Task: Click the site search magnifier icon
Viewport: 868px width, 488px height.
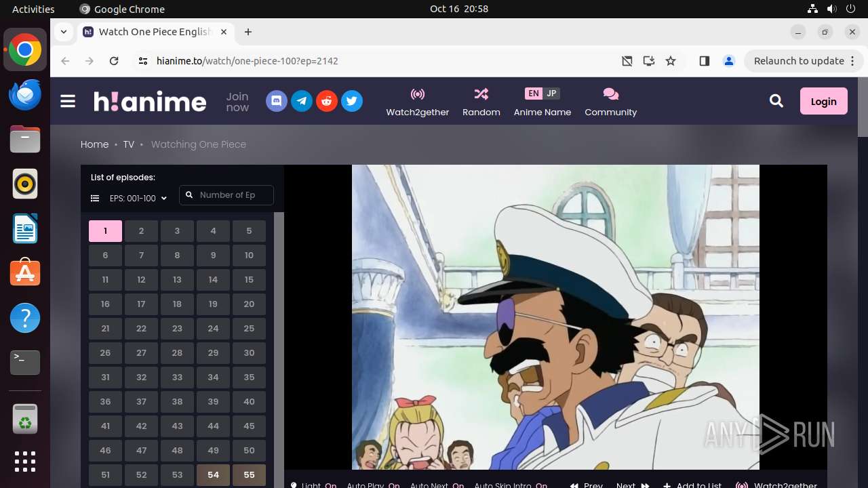Action: tap(776, 101)
